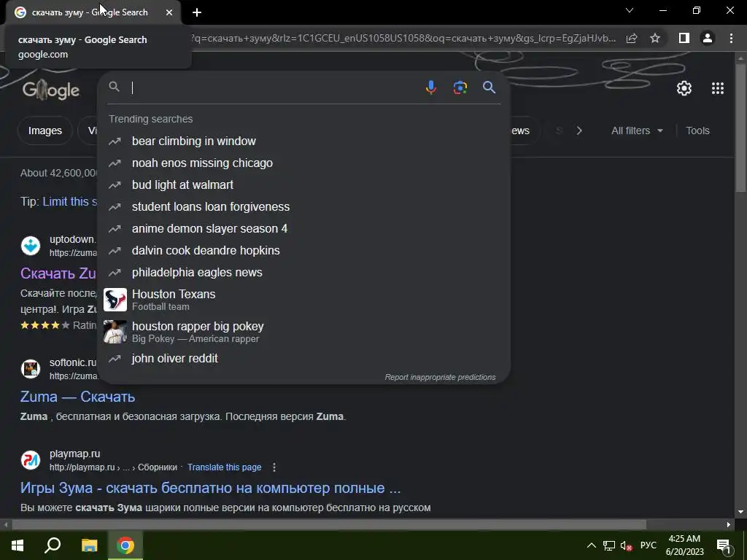Screen dimensions: 747x560
Task: Open the 'Zuma — Скачать' result
Action: tap(77, 397)
